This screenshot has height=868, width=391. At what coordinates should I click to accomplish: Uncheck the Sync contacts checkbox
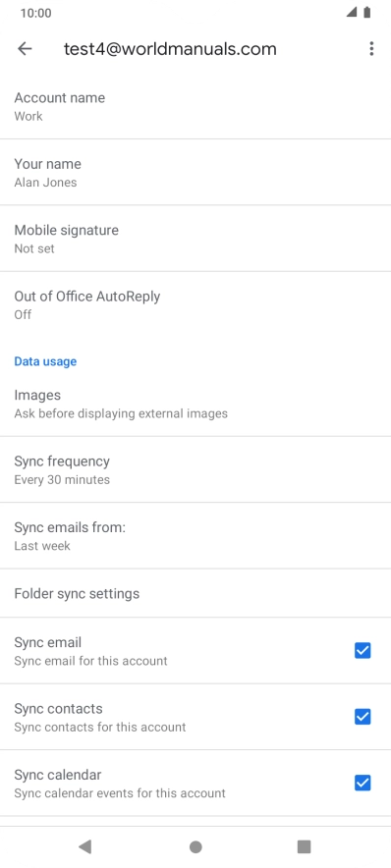tap(363, 717)
